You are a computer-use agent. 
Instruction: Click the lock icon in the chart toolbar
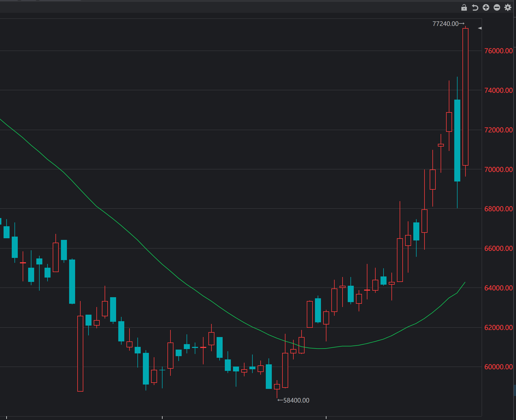coord(464,7)
